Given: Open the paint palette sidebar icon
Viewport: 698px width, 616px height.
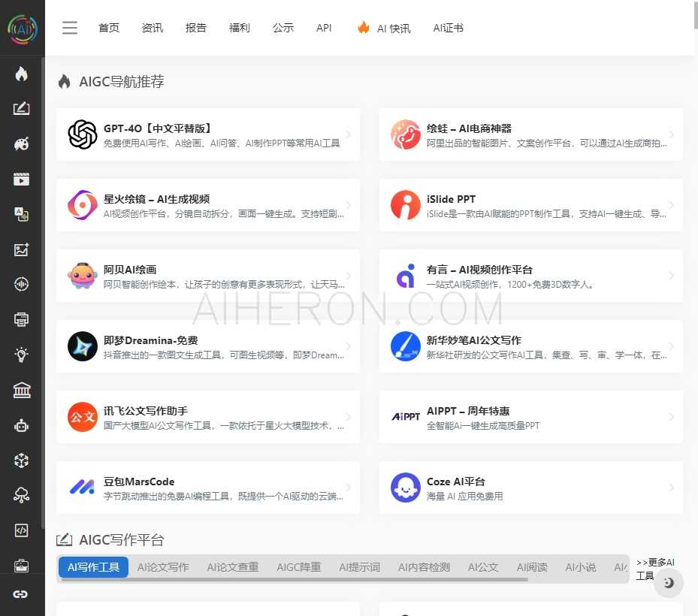Looking at the screenshot, I should coord(21,143).
